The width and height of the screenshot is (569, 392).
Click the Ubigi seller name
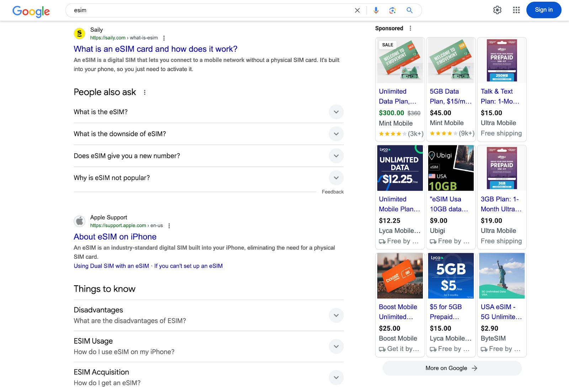(x=437, y=231)
